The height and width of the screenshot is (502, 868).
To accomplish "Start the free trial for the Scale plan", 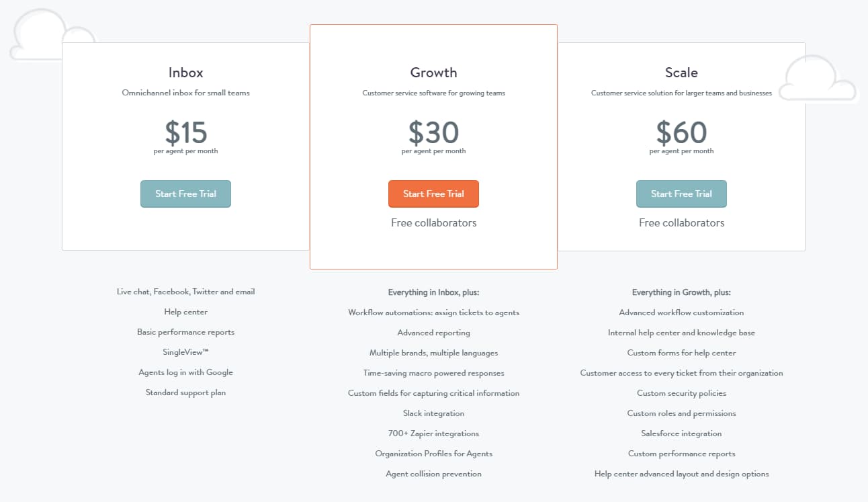I will click(681, 194).
